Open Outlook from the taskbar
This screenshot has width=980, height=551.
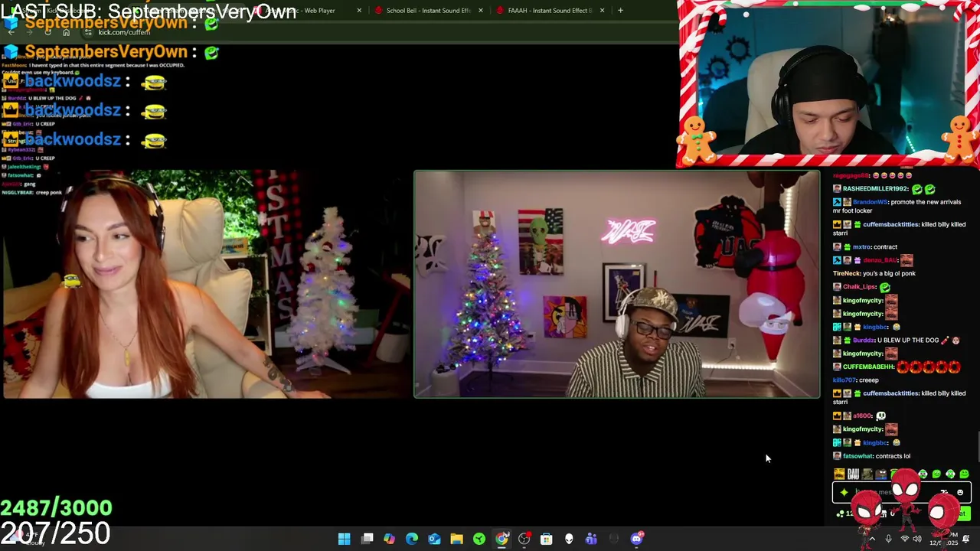tap(434, 540)
